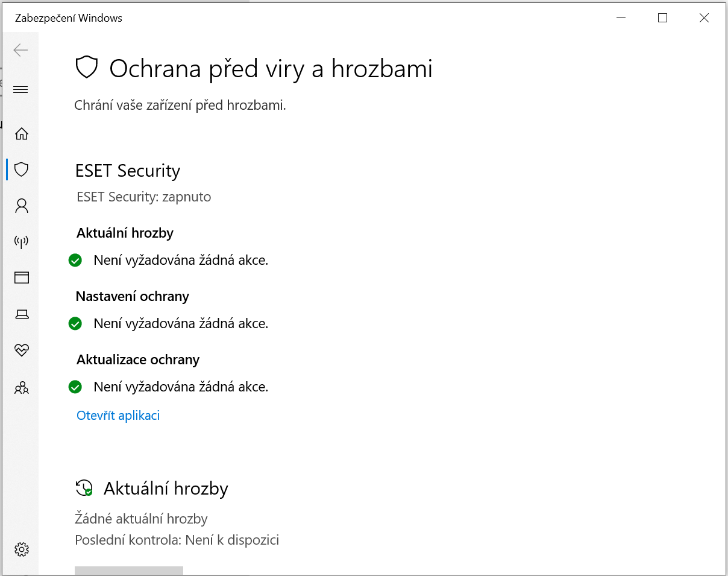Click green check under 'Nastavení ochrany'
The width and height of the screenshot is (728, 576).
[75, 324]
